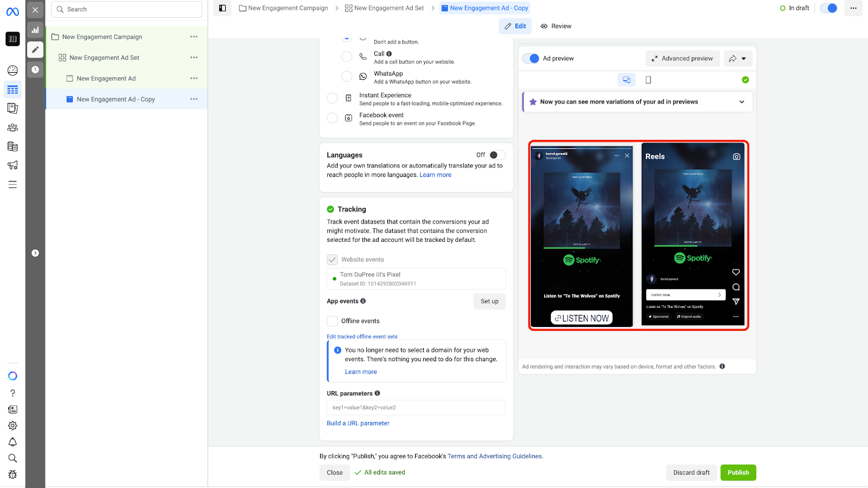
Task: Open options menu for New Engagement Ad
Action: [194, 79]
